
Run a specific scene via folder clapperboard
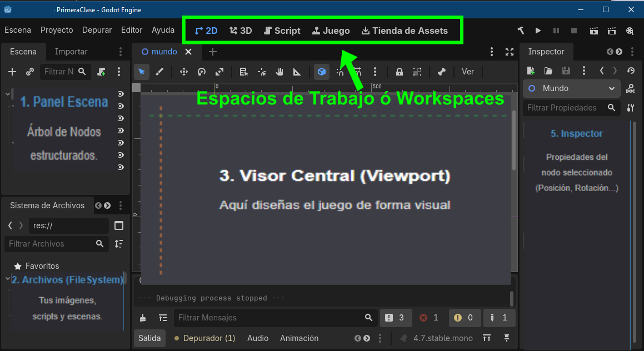pos(612,31)
